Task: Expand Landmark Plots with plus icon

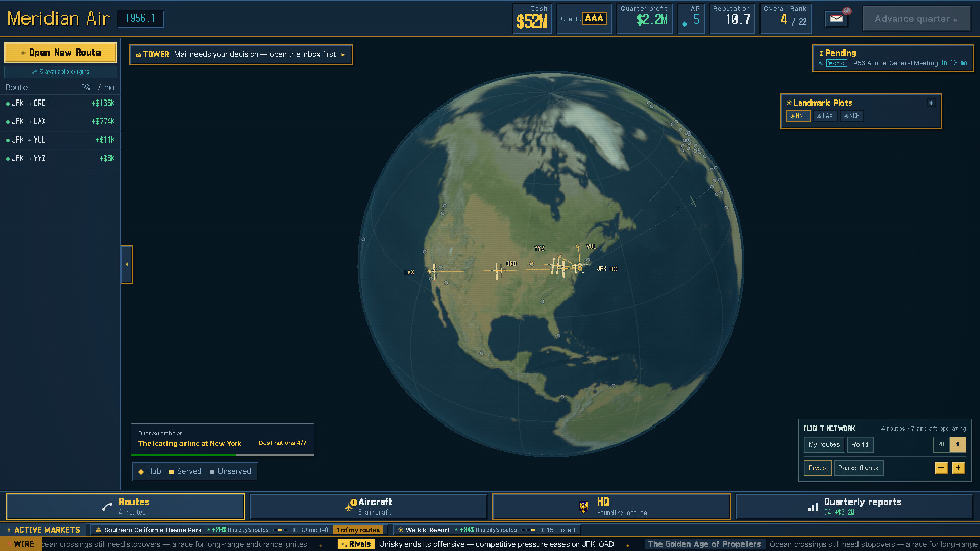Action: tap(931, 103)
